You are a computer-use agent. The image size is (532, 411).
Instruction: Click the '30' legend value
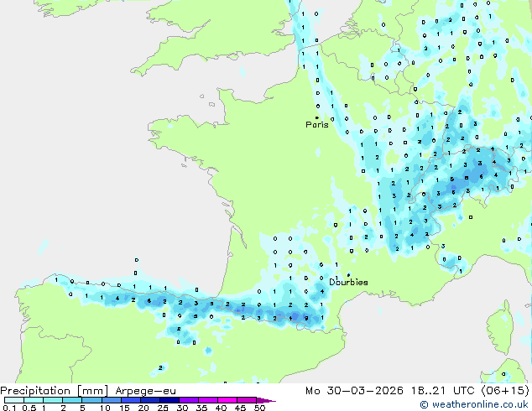(x=182, y=408)
